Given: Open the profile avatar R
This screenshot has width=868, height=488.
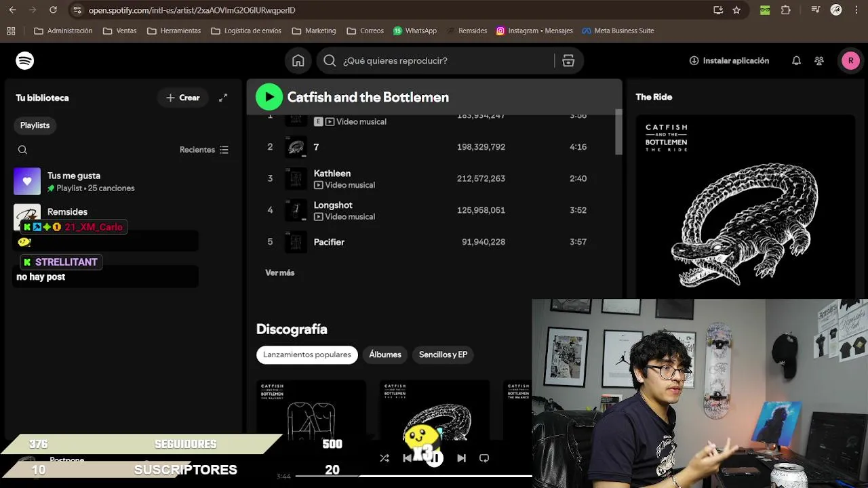Looking at the screenshot, I should click(x=850, y=60).
